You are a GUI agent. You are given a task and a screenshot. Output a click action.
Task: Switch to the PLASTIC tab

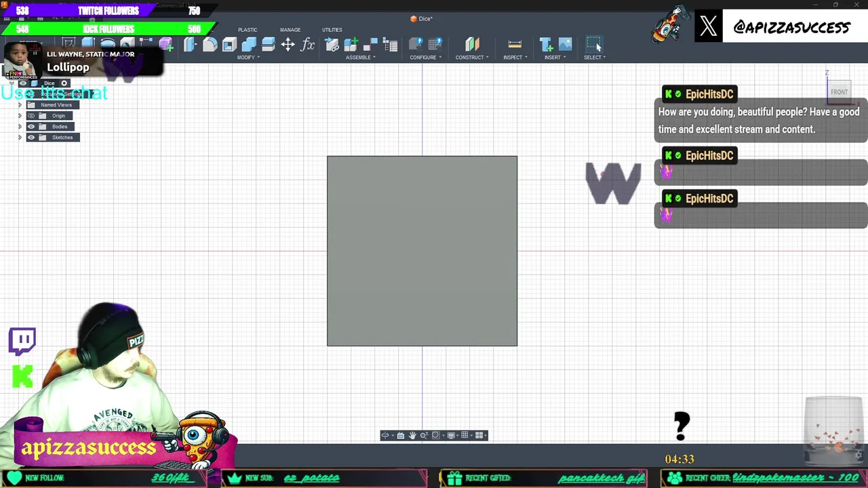[x=248, y=30]
